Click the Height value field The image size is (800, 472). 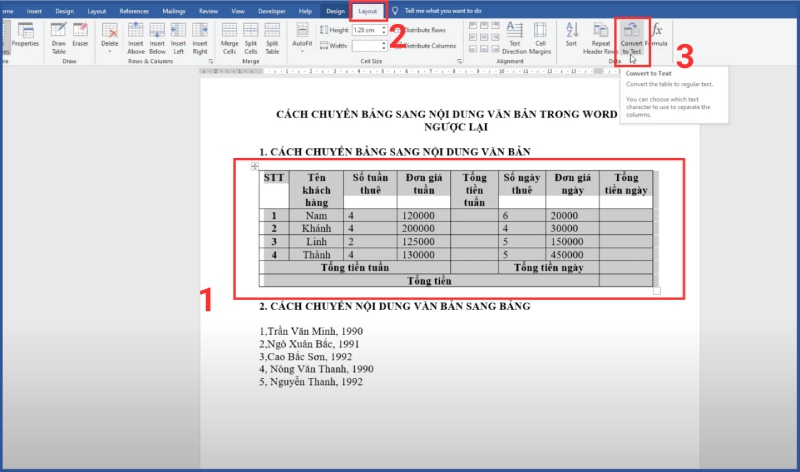366,30
